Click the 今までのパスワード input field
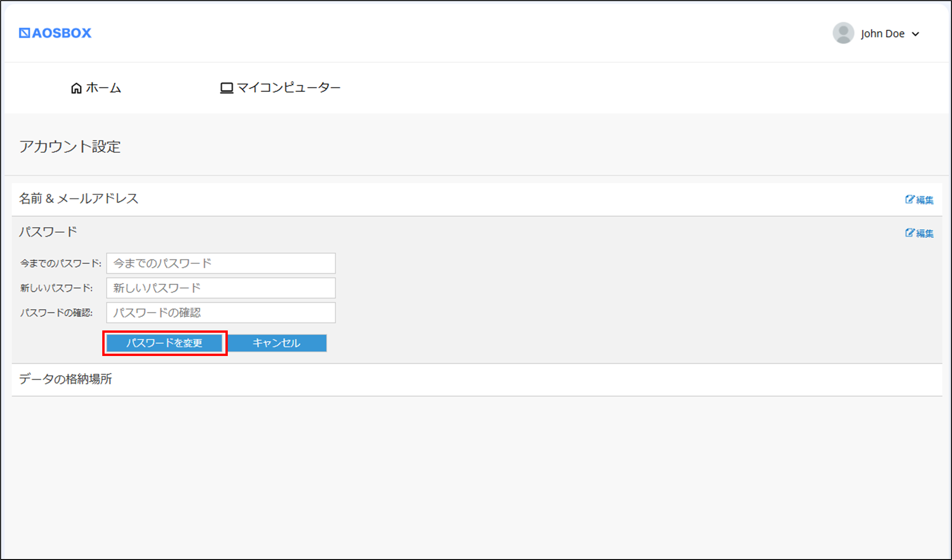Screen dimensions: 952x560 coord(221,263)
